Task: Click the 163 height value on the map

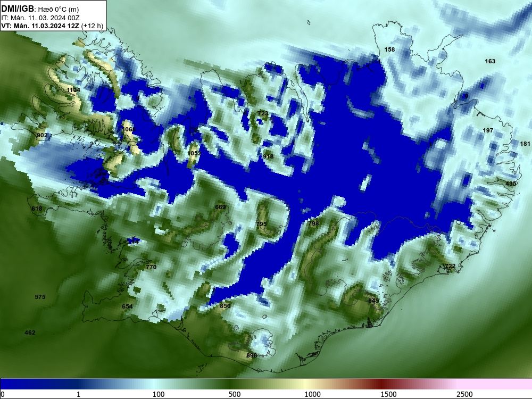Action: 490,61
